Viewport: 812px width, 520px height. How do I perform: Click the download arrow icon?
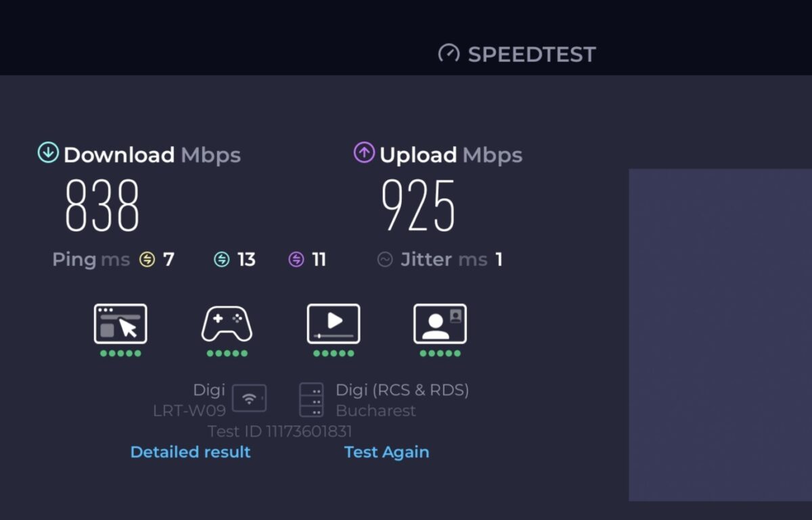(x=48, y=153)
